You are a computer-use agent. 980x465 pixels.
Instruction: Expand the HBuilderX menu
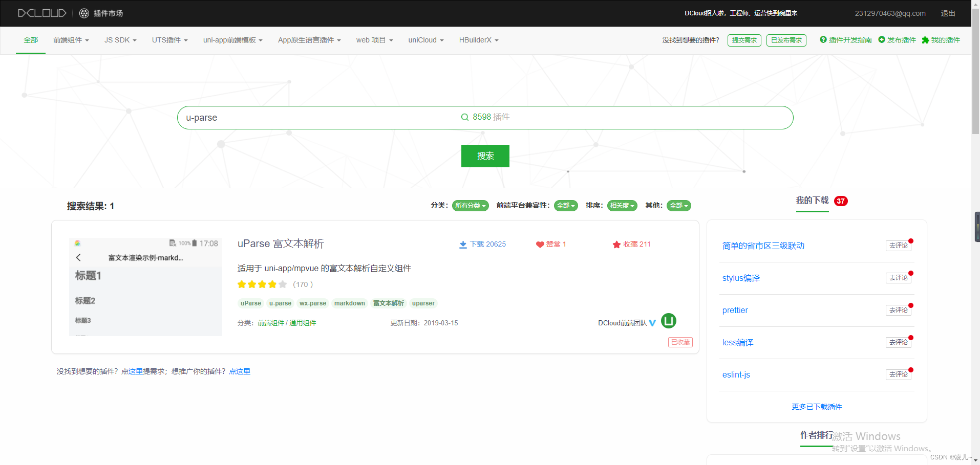point(479,40)
